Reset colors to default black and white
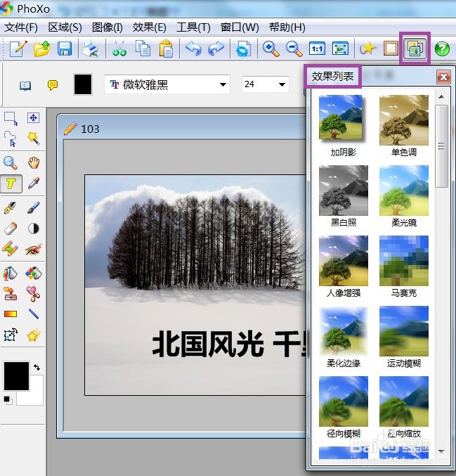This screenshot has height=476, width=456. [8, 400]
